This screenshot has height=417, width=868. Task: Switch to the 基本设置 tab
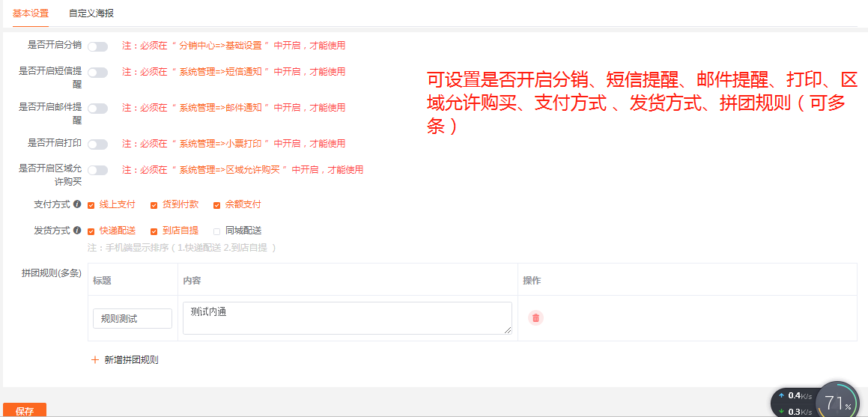31,13
